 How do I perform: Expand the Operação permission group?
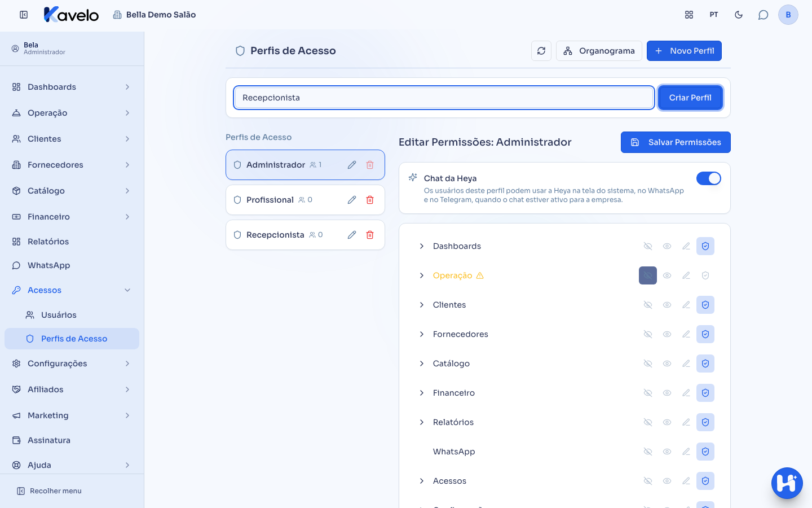422,275
